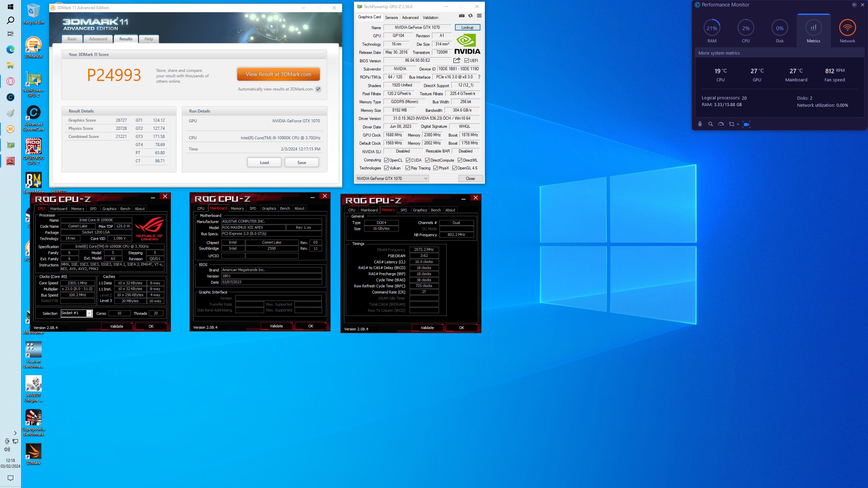Click the GPU-Z refresh icon
Viewport: 868px width, 488px height.
pyautogui.click(x=470, y=16)
